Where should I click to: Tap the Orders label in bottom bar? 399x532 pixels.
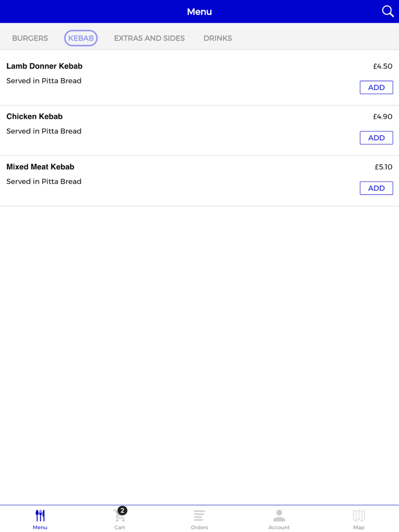click(199, 527)
